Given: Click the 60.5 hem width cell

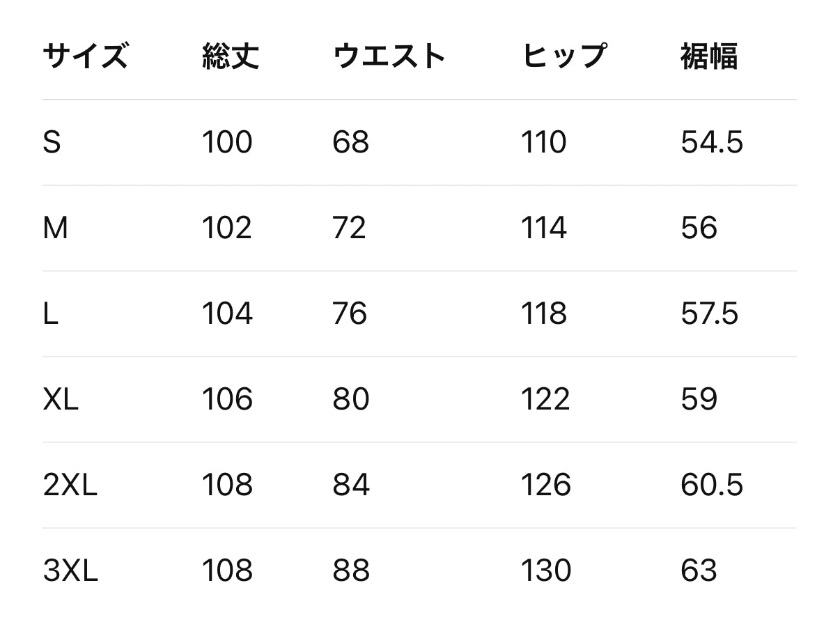Looking at the screenshot, I should pos(712,485).
